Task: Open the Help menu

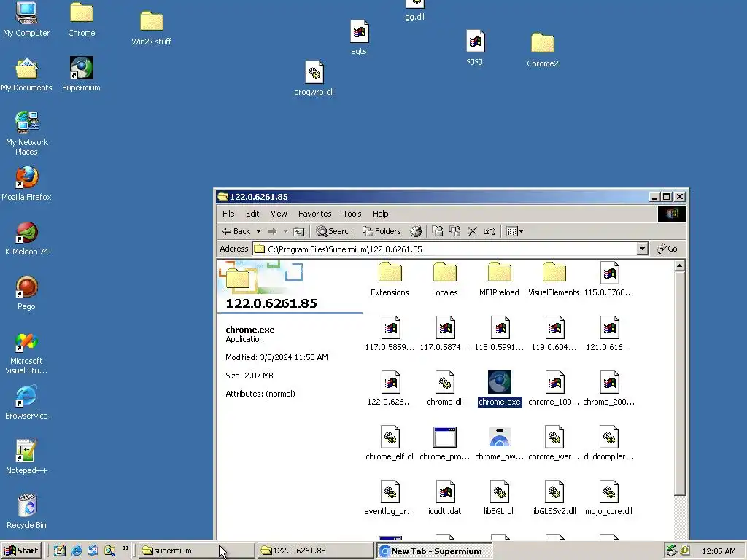Action: click(380, 214)
